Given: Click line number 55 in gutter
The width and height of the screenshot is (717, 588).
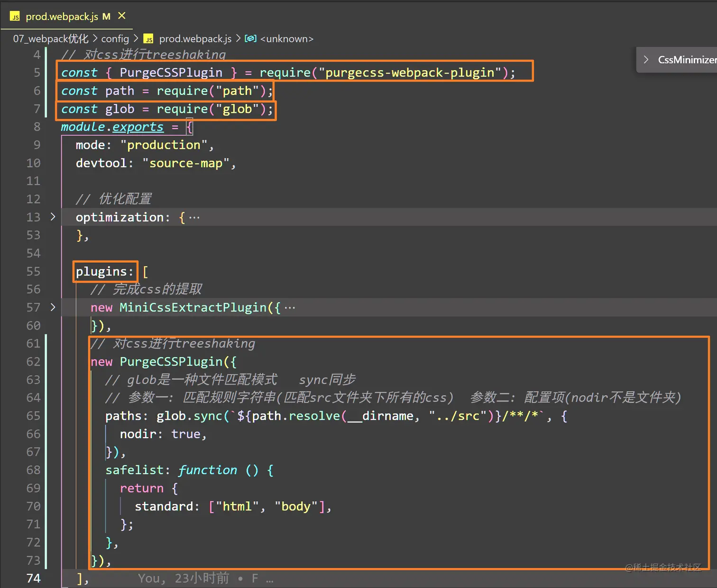Looking at the screenshot, I should coord(34,271).
